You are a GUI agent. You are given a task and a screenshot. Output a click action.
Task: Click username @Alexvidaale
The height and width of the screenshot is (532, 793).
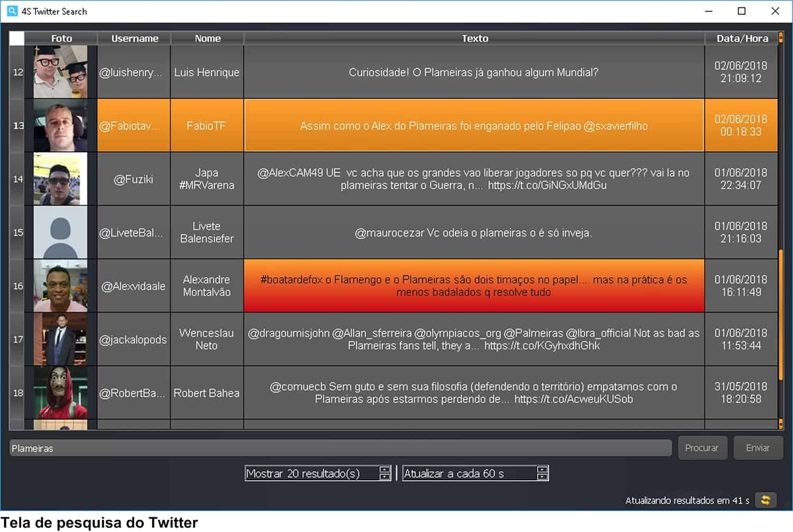click(x=134, y=286)
